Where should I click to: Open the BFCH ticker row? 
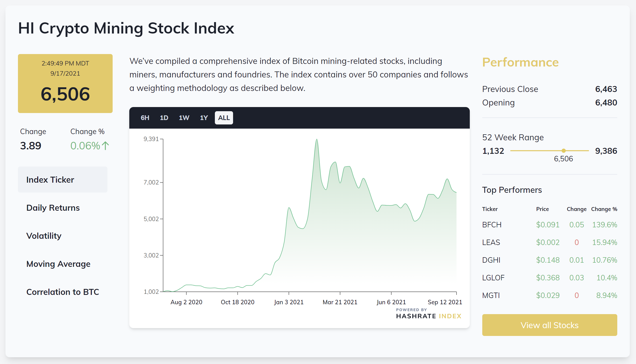click(x=492, y=225)
